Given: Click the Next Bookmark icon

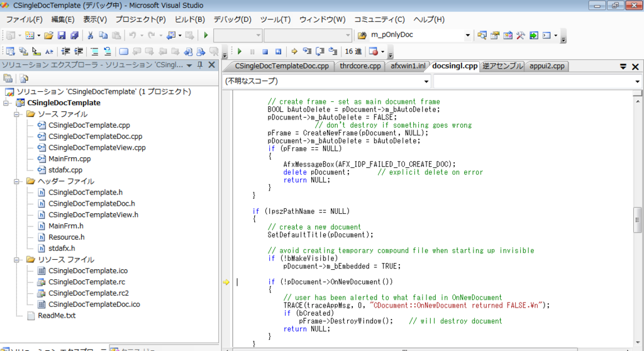Looking at the screenshot, I should point(150,52).
